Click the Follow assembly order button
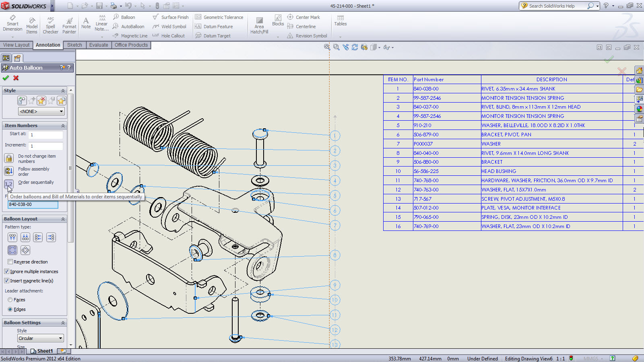This screenshot has height=362, width=644. coord(9,171)
